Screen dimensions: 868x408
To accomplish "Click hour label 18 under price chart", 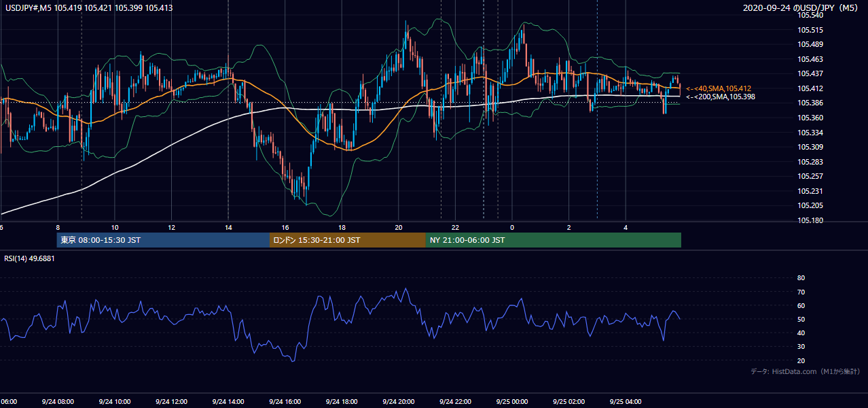I will tap(342, 228).
